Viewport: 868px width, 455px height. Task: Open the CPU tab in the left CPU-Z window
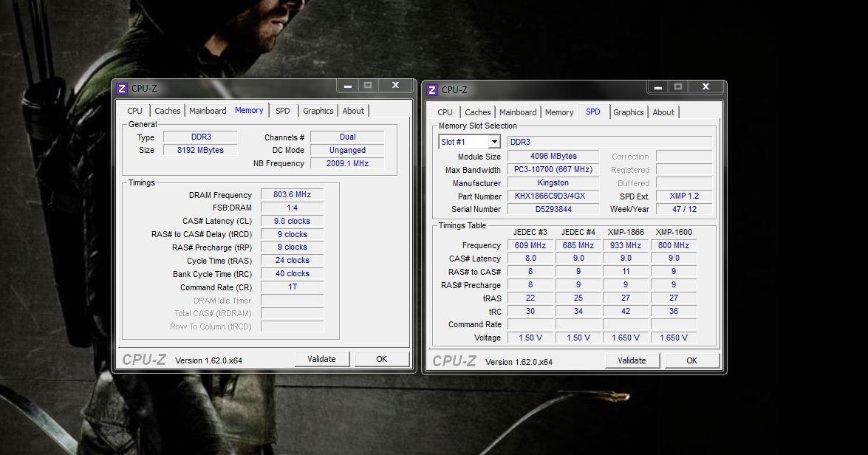coord(134,111)
